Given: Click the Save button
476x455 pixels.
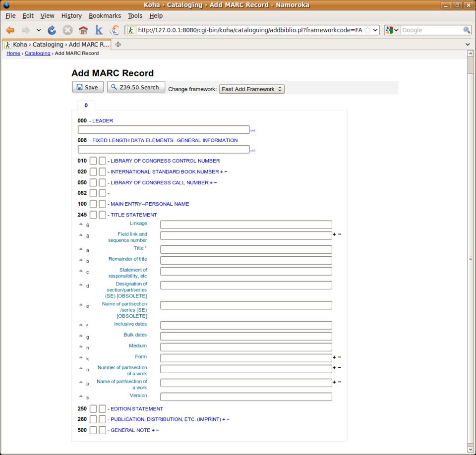Looking at the screenshot, I should pos(88,87).
